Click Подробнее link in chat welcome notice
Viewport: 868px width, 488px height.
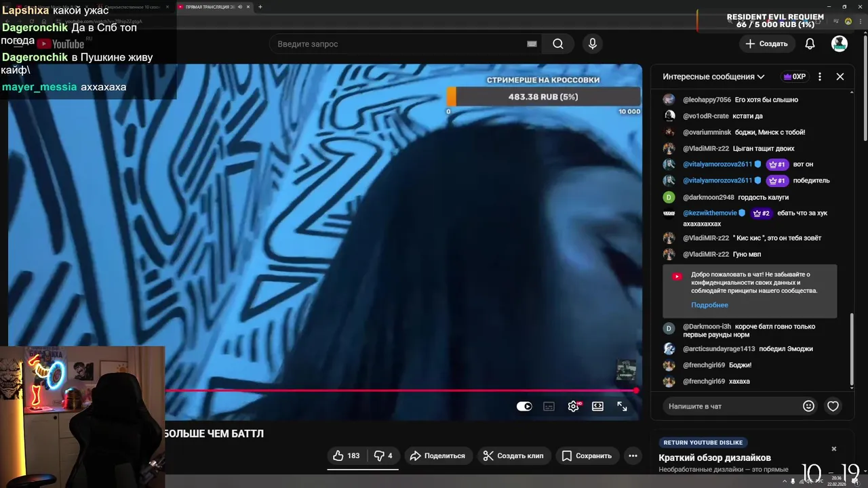click(x=709, y=305)
